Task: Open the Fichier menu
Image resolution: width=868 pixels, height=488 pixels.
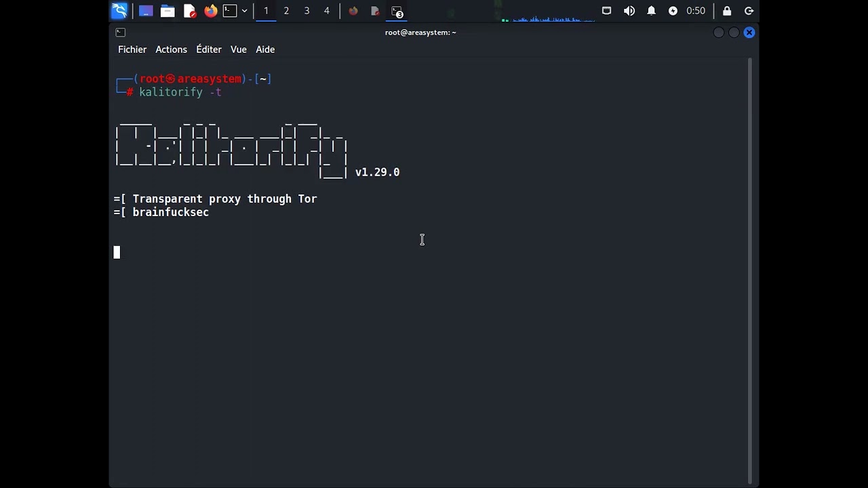Action: [132, 49]
